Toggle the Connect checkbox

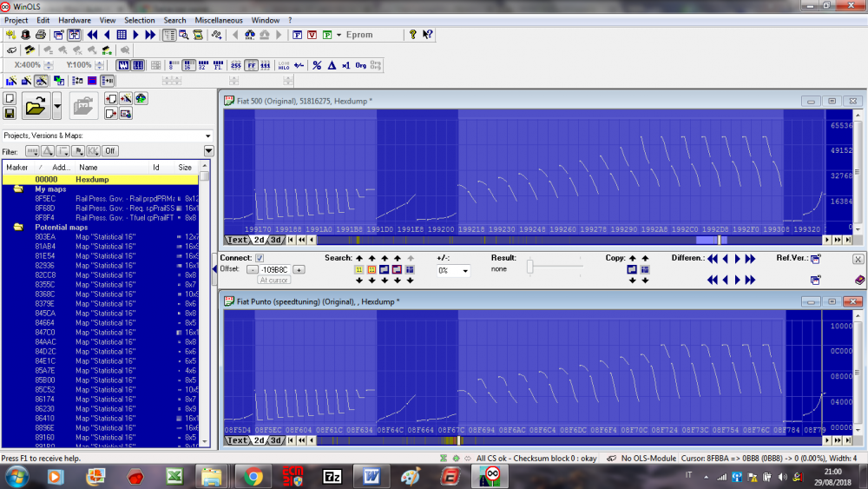click(x=259, y=258)
